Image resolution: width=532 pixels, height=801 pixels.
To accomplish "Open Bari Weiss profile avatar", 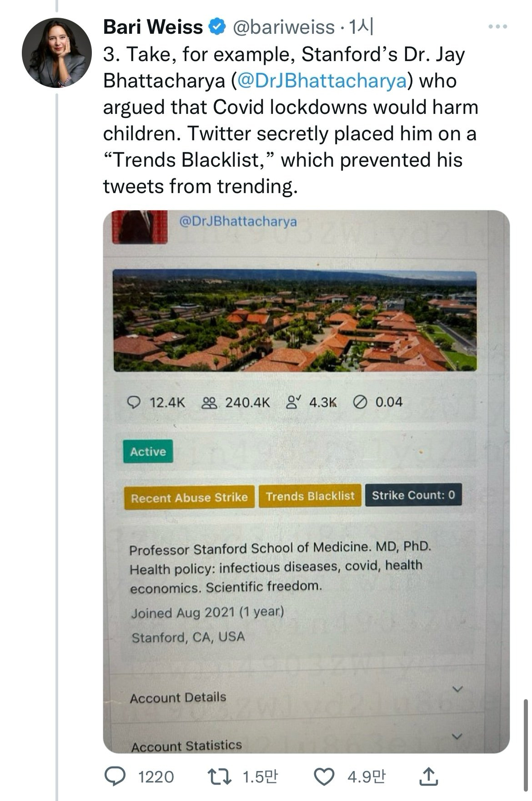I will 56,53.
